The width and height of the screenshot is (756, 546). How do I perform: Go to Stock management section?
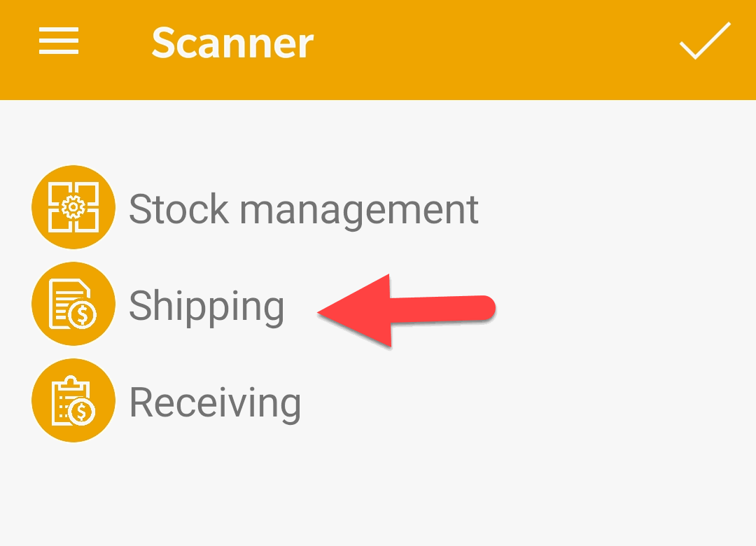click(255, 207)
